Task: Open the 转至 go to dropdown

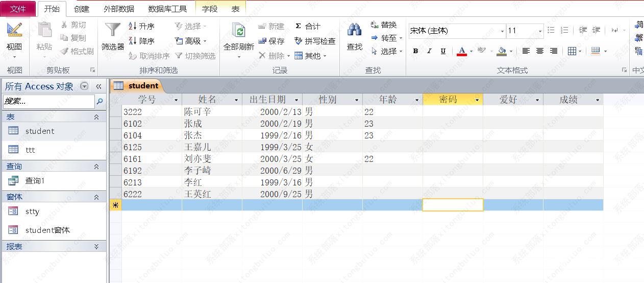Action: pos(387,38)
